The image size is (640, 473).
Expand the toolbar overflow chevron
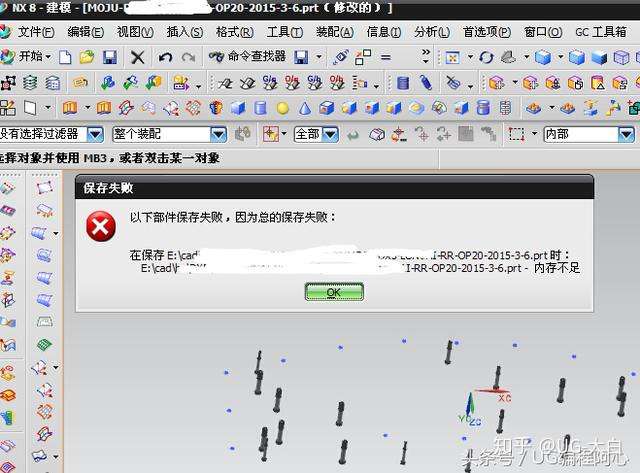(426, 57)
